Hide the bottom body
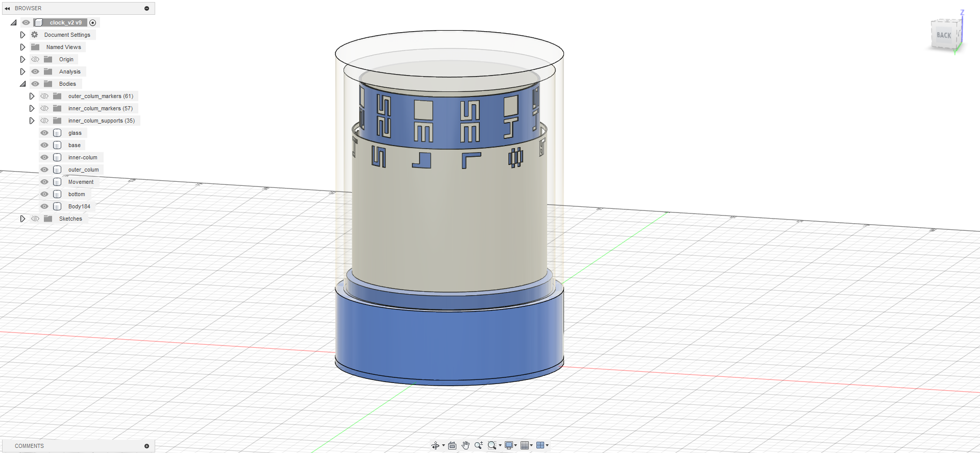Image resolution: width=980 pixels, height=453 pixels. click(44, 194)
